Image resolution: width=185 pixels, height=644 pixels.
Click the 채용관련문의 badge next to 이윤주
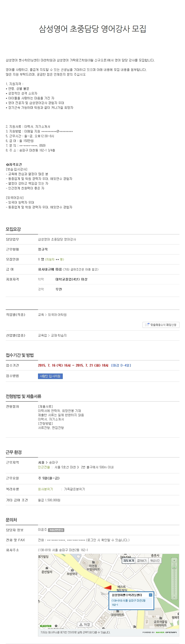pyautogui.click(x=56, y=530)
